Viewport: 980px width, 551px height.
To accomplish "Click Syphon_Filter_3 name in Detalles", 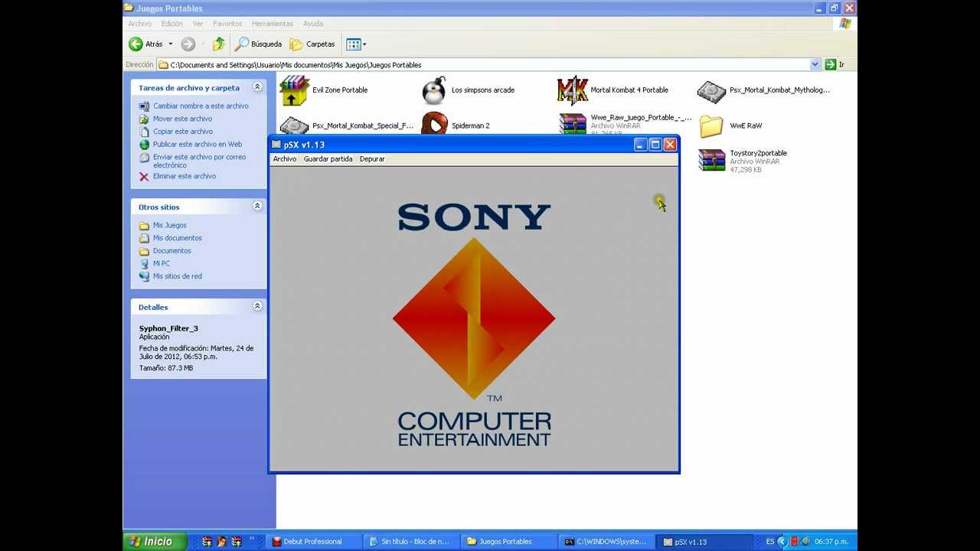I will coord(168,328).
